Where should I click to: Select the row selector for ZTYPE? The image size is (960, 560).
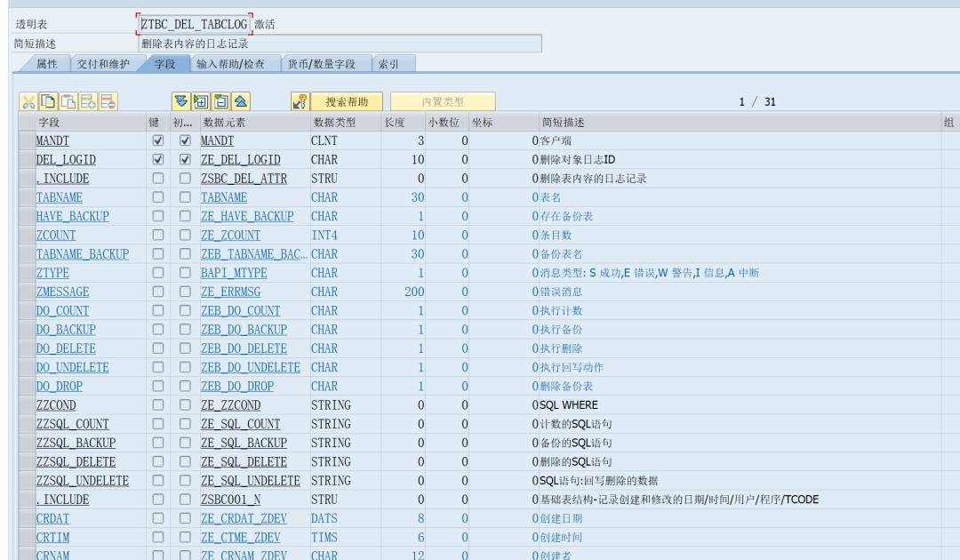27,273
